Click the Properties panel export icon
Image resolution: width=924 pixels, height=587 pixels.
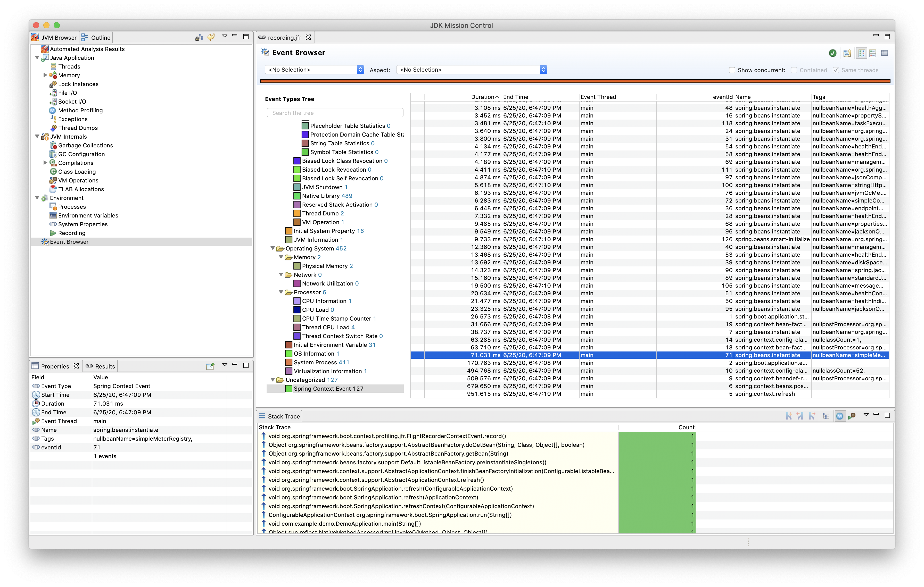[210, 366]
